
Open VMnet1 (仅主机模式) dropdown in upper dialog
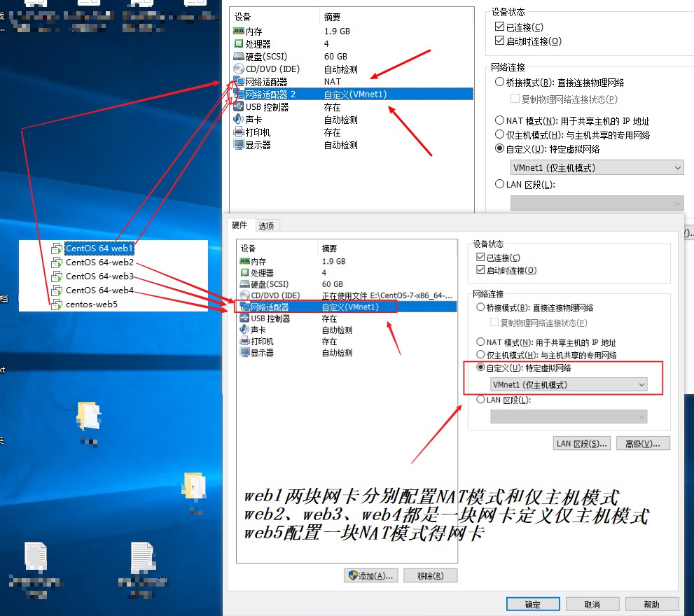click(597, 168)
